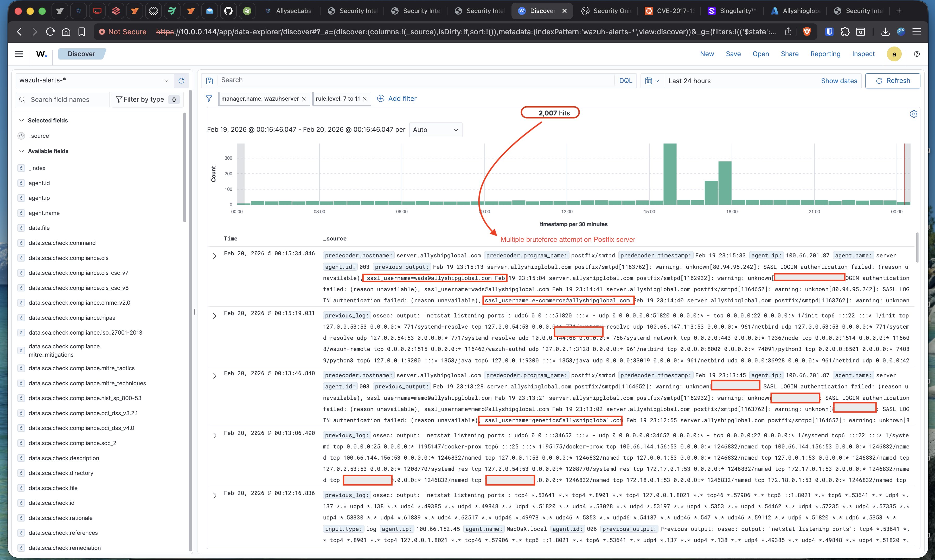Expand the 00:13:06.490 log row
This screenshot has height=560, width=935.
[214, 435]
